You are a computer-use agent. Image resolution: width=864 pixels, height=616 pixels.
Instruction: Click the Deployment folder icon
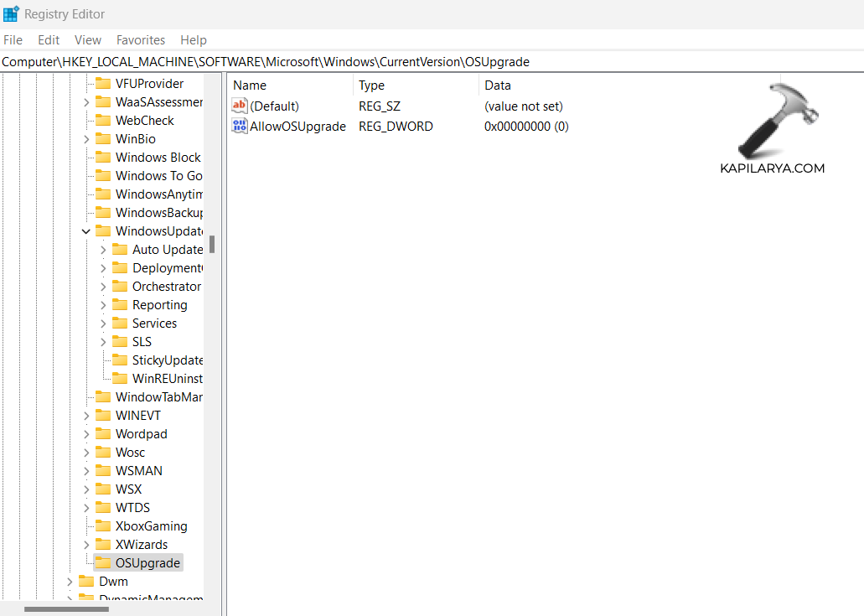click(120, 268)
